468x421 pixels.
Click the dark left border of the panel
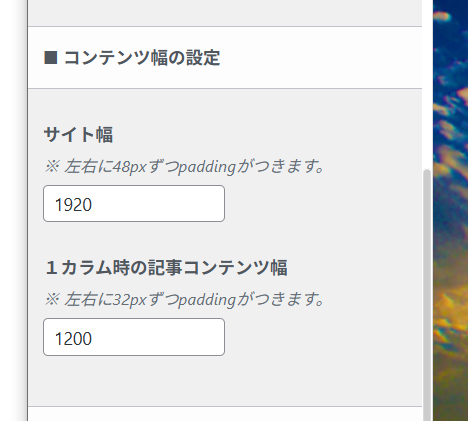[27, 210]
